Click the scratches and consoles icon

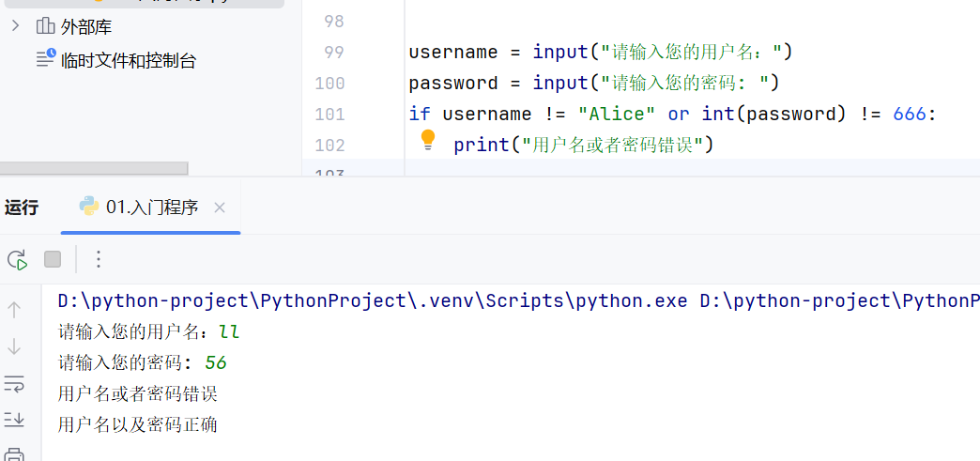tap(46, 58)
